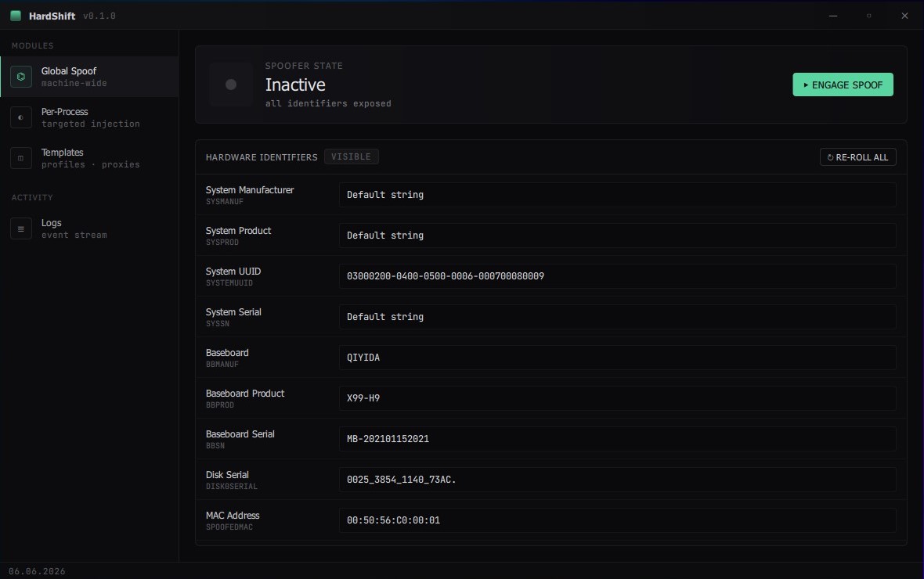Click the spoofer state indicator dot

click(x=231, y=85)
